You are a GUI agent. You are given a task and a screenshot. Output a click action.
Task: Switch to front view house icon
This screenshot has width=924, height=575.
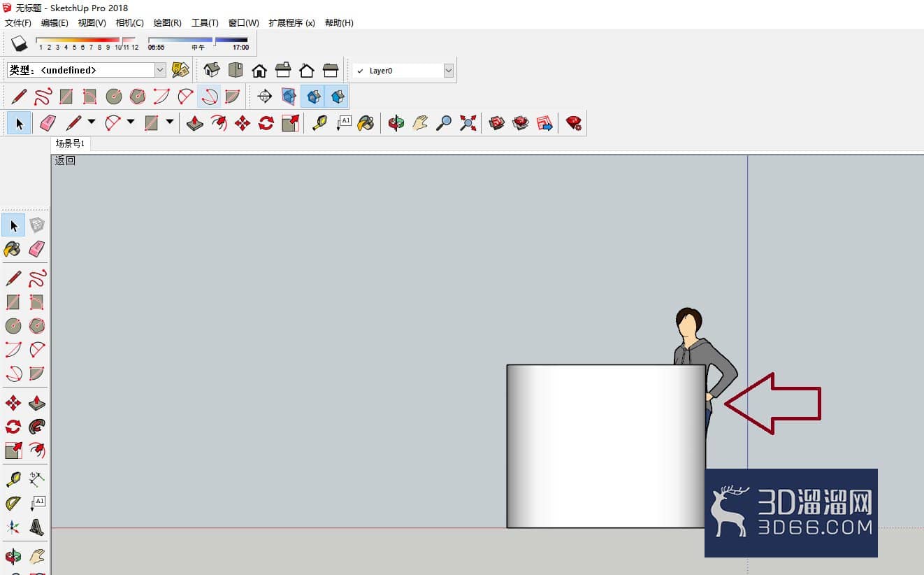tap(259, 70)
